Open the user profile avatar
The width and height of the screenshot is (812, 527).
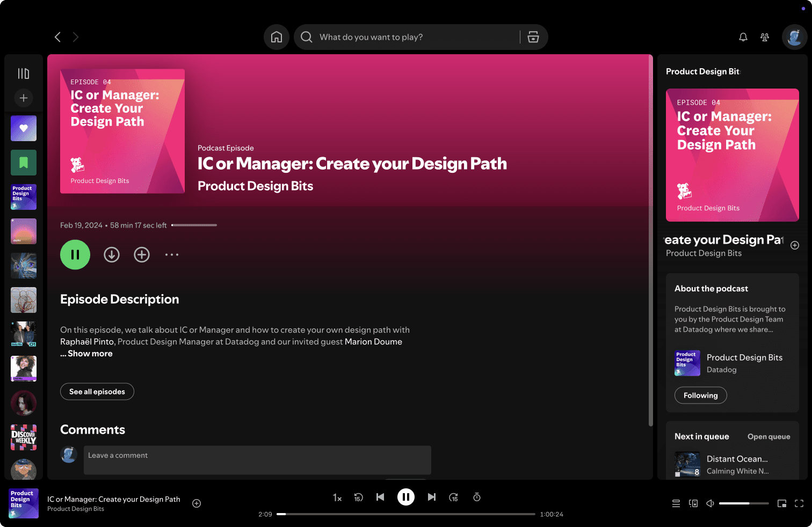(795, 37)
